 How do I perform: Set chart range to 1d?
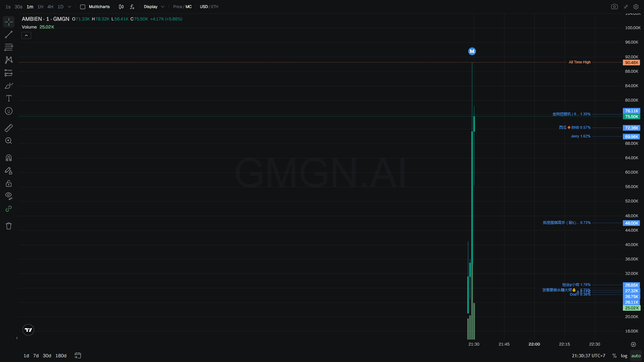click(26, 356)
